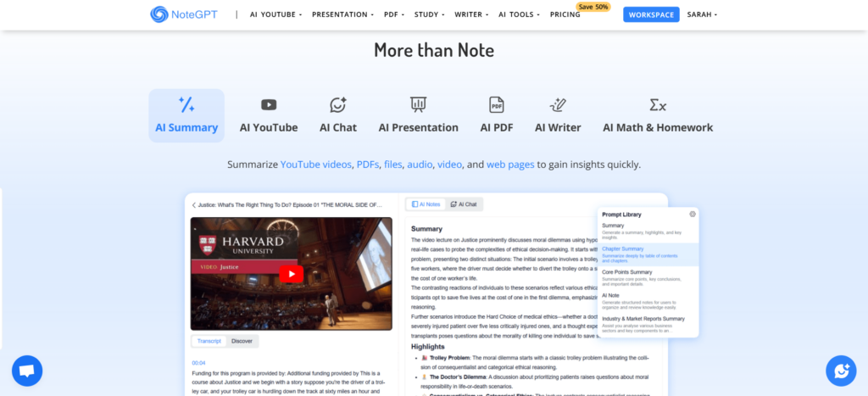868x396 pixels.
Task: Follow the PDFs link
Action: click(x=368, y=165)
